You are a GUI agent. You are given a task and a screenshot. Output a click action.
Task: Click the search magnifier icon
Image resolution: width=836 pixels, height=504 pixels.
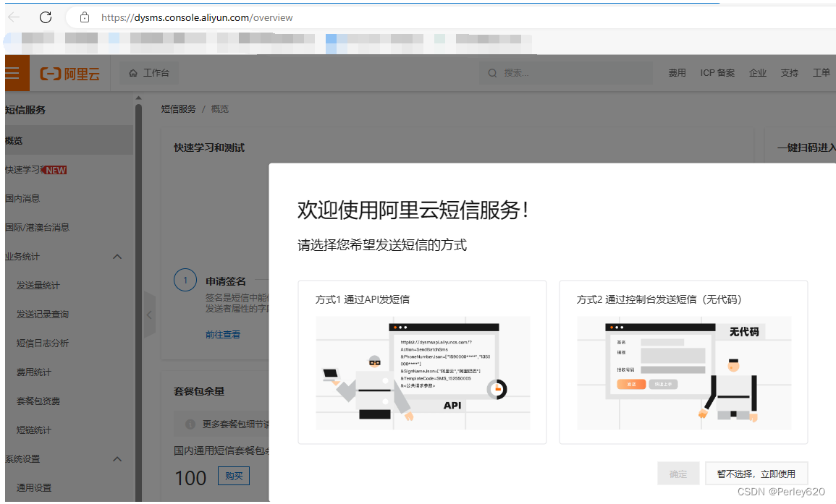point(492,73)
